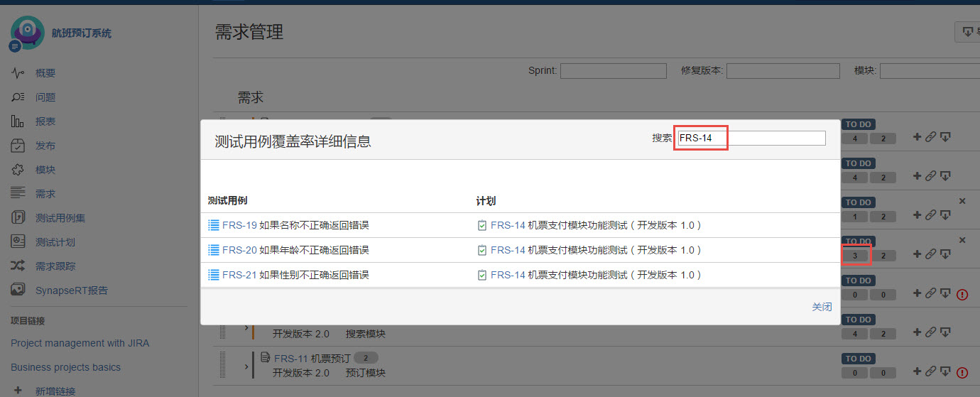Open the 问题 issues sidebar icon
The height and width of the screenshot is (397, 980).
pos(18,97)
